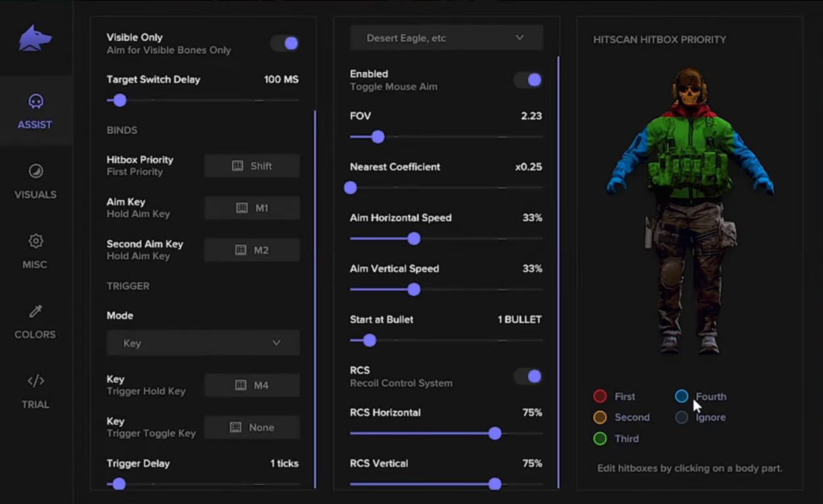Turn off the RCS toggle
823x504 pixels.
(528, 376)
